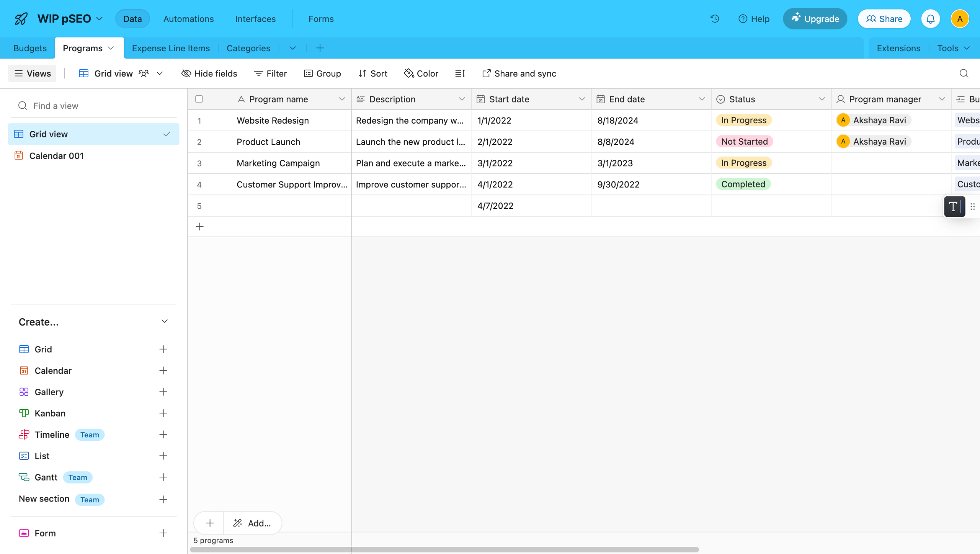
Task: Toggle the Views sidebar button
Action: [x=33, y=73]
